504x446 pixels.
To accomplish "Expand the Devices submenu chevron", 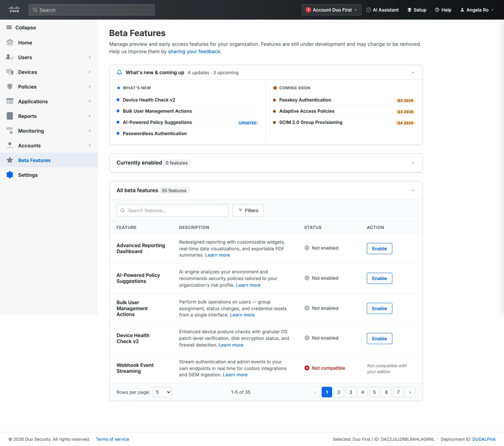I will [89, 72].
